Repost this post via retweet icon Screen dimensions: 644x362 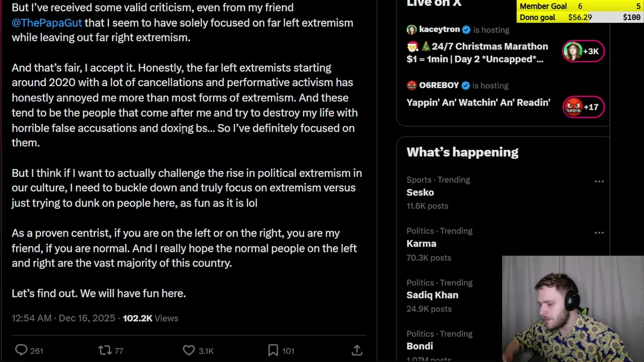point(105,350)
